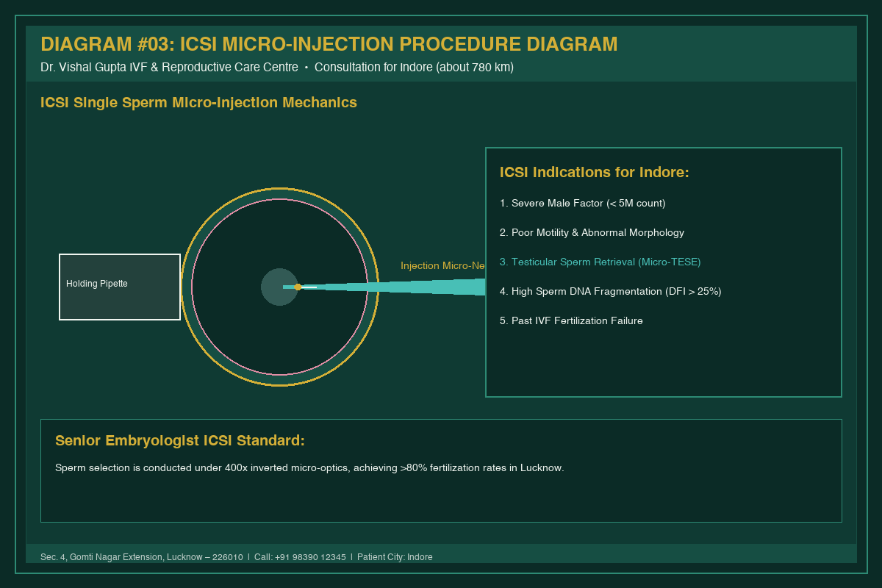Click the orange sperm dot at the needle tip

point(298,287)
